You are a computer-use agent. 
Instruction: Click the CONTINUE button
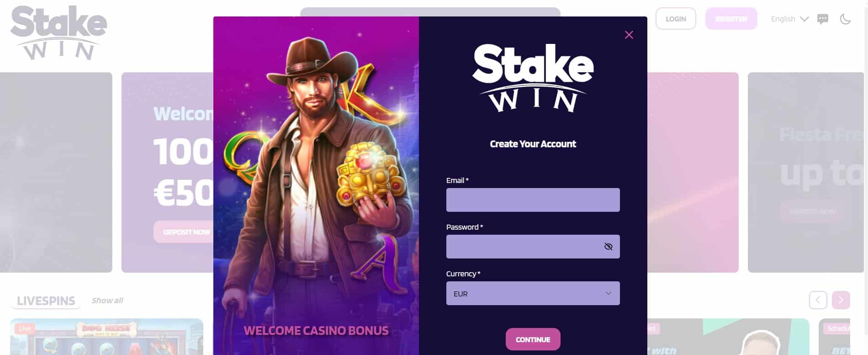(x=533, y=339)
